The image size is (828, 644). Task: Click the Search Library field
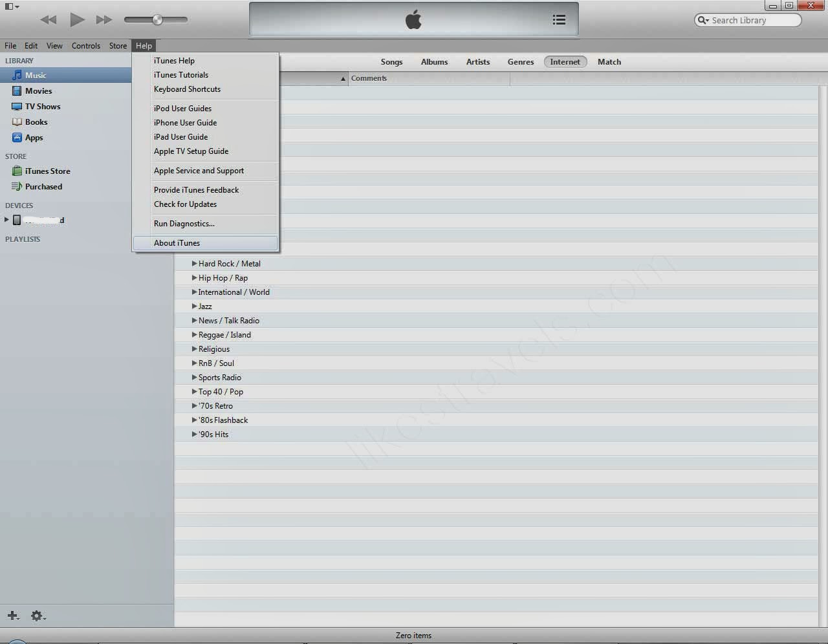coord(748,20)
